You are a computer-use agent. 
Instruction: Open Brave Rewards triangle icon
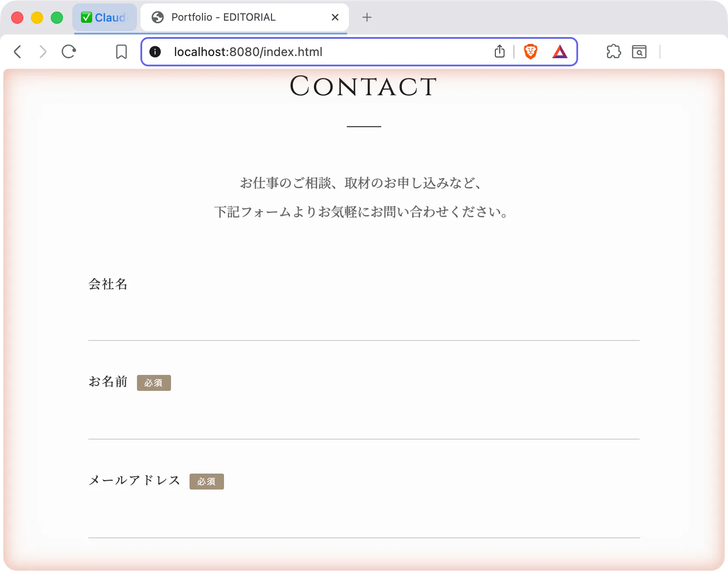[560, 52]
